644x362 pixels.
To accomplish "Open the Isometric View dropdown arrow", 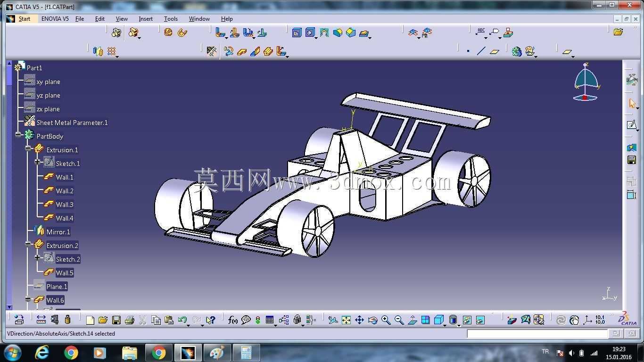I will (x=446, y=325).
